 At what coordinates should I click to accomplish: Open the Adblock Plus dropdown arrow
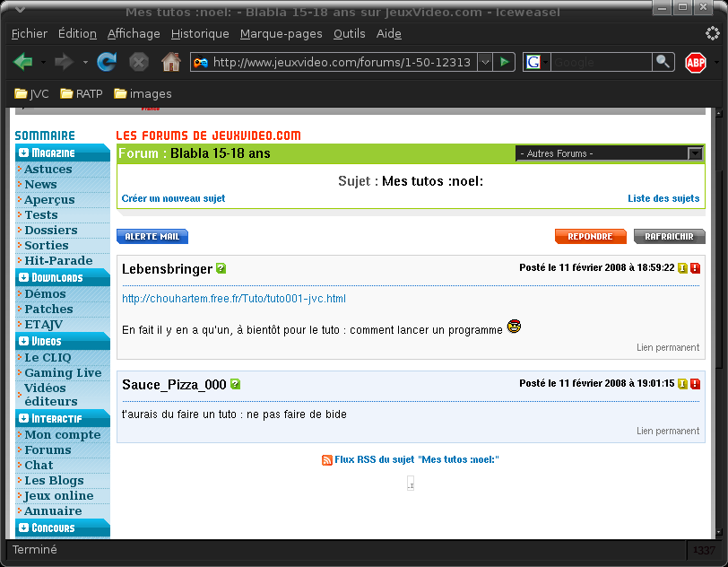click(x=717, y=62)
